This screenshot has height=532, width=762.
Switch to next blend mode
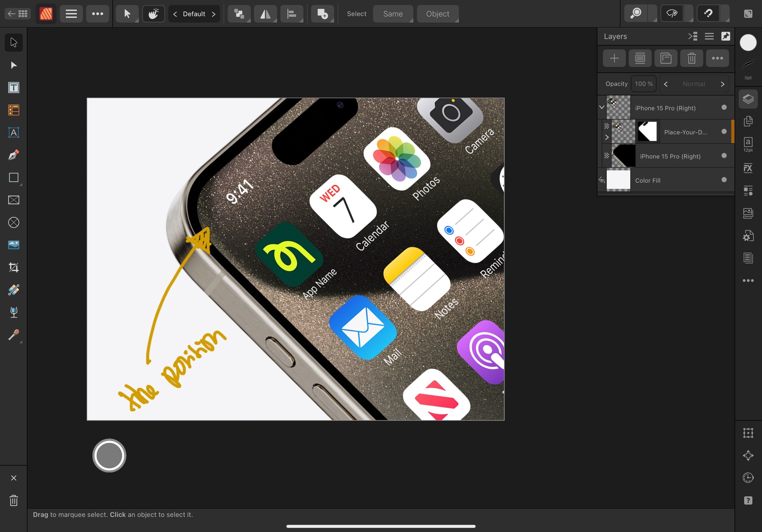(x=722, y=84)
